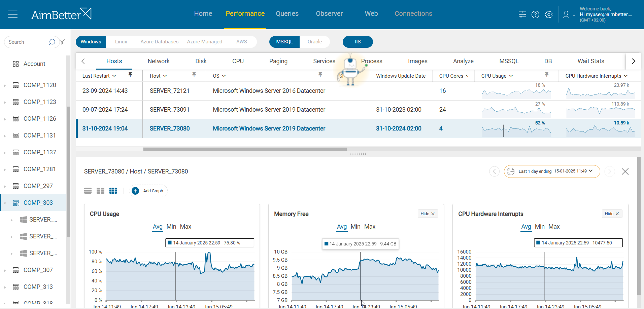The width and height of the screenshot is (644, 309).
Task: Focus the Search input field
Action: (28, 42)
